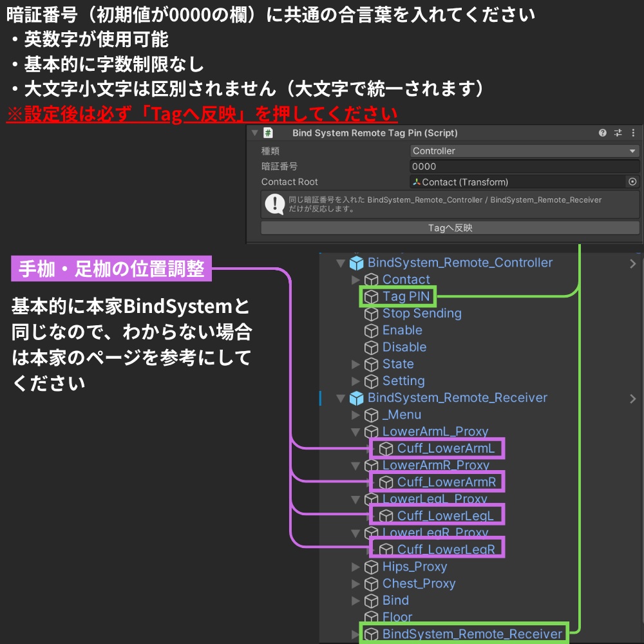Open the Contact Root object picker circle
This screenshot has height=644, width=644.
(632, 182)
